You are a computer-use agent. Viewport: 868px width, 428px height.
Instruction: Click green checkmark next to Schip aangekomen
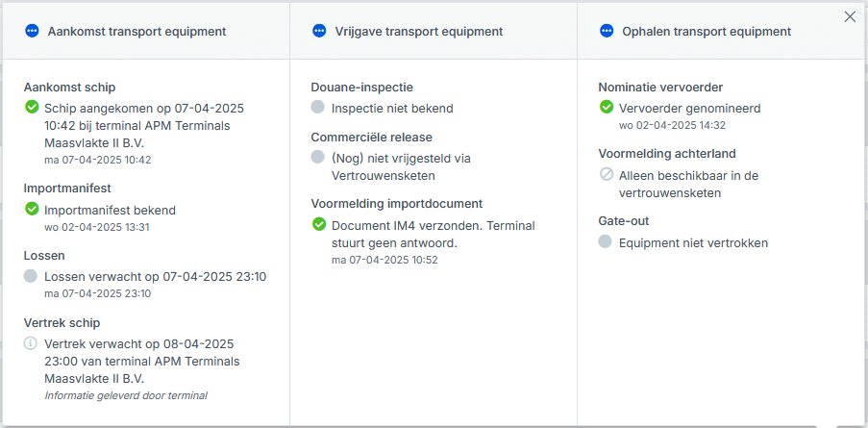pyautogui.click(x=32, y=107)
